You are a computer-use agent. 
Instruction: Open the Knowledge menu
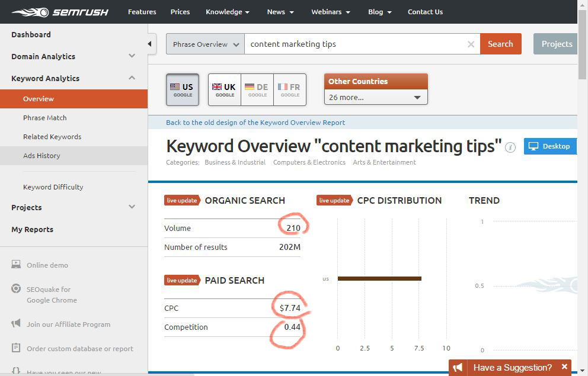[x=227, y=12]
